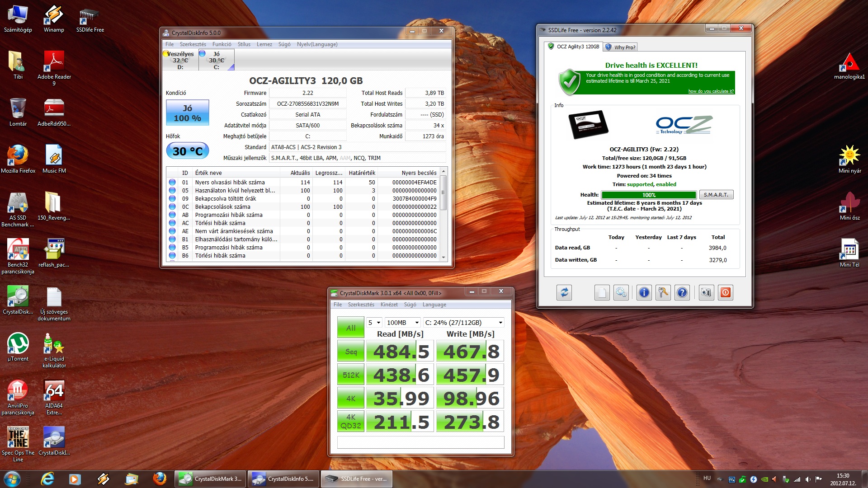Click the green 100% health progress bar
The width and height of the screenshot is (868, 488).
coord(649,195)
